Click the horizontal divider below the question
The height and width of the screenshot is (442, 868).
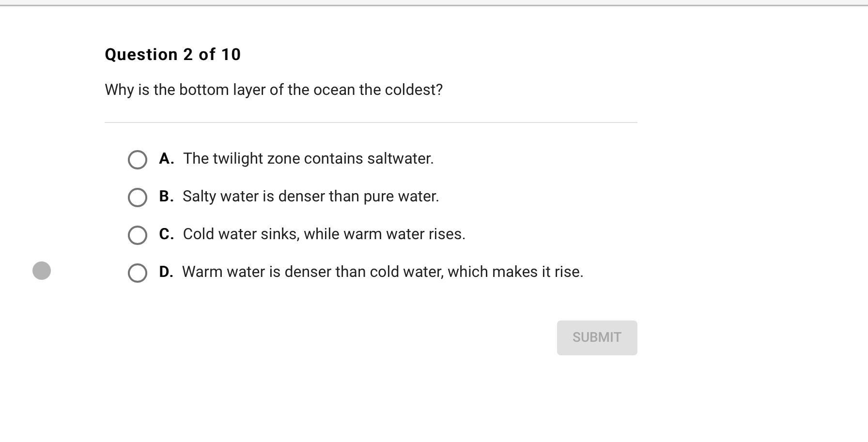pyautogui.click(x=371, y=122)
